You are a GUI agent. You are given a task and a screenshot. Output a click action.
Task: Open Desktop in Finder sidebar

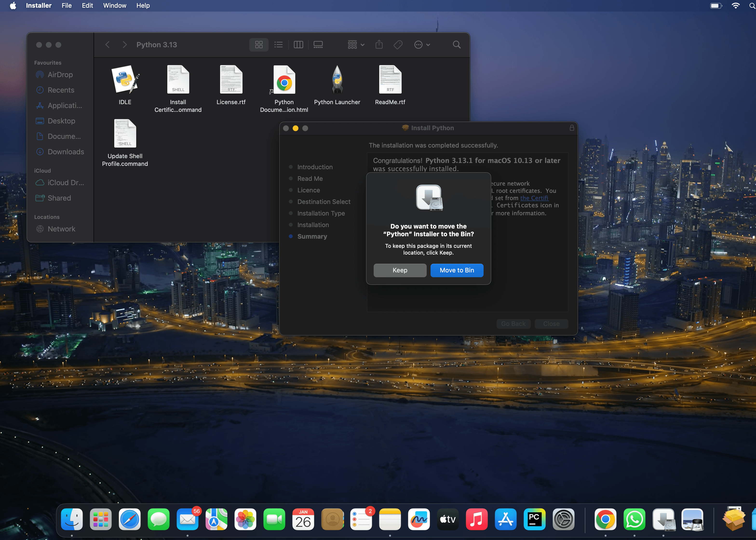point(60,121)
